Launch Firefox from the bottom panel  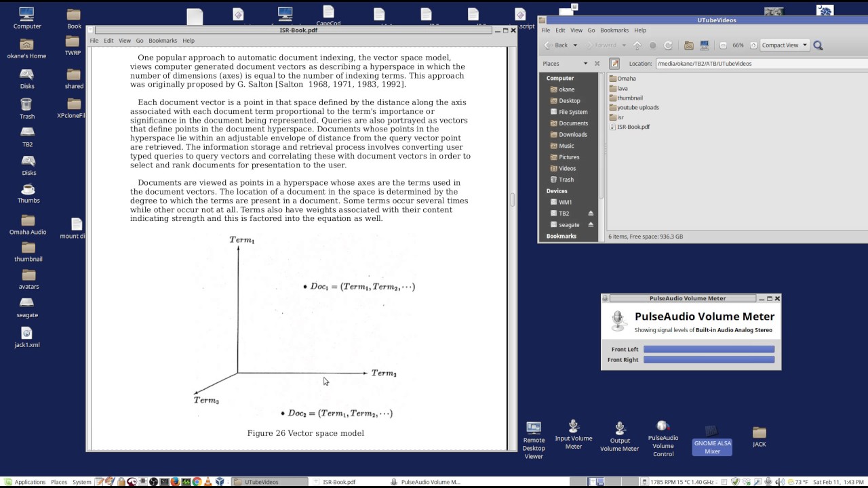(x=174, y=482)
